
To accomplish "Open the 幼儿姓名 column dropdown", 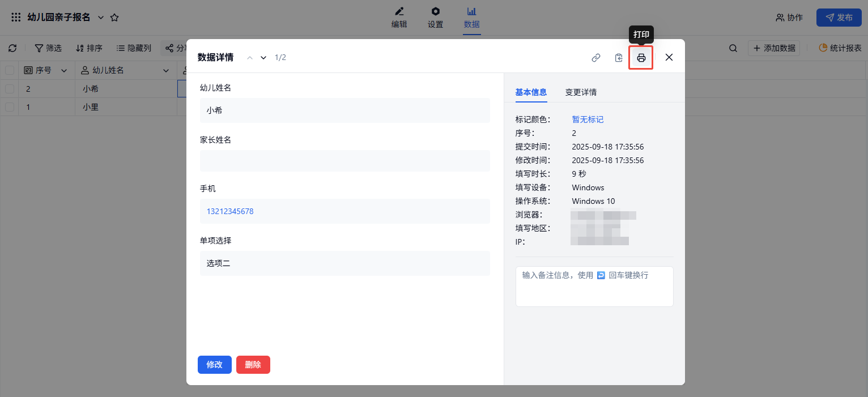I will click(x=166, y=71).
